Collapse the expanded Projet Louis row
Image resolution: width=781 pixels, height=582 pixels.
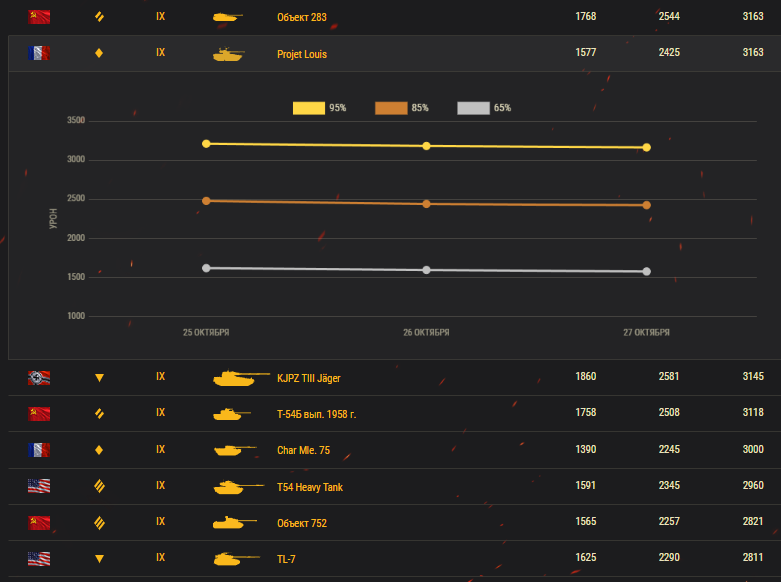tap(394, 53)
